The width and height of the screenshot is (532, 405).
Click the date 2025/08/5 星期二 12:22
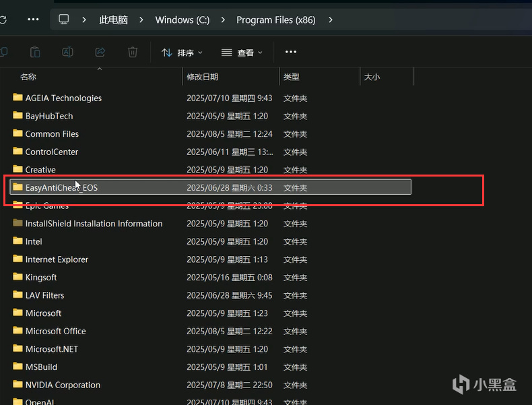(230, 332)
